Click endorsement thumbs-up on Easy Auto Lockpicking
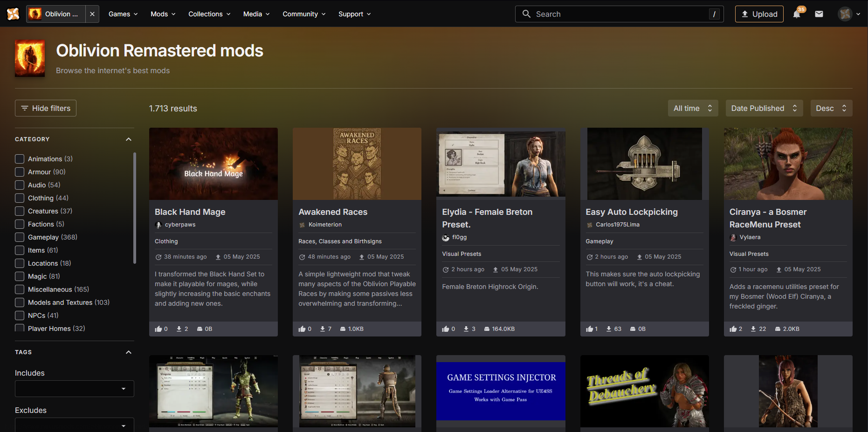Screen dimensions: 868x432 tap(589, 329)
